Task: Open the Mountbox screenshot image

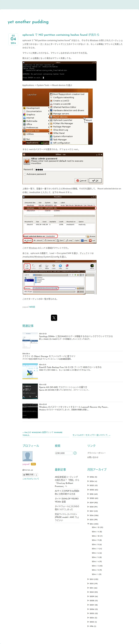Action: (59, 219)
